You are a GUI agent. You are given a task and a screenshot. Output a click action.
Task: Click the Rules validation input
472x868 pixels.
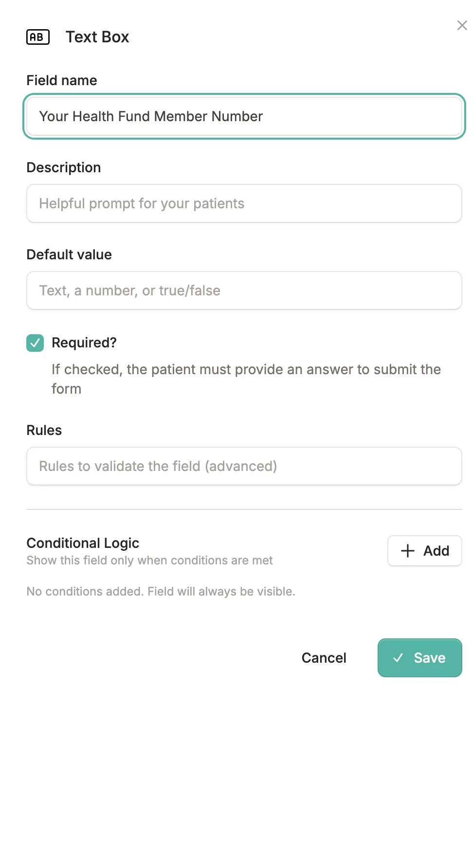tap(243, 466)
